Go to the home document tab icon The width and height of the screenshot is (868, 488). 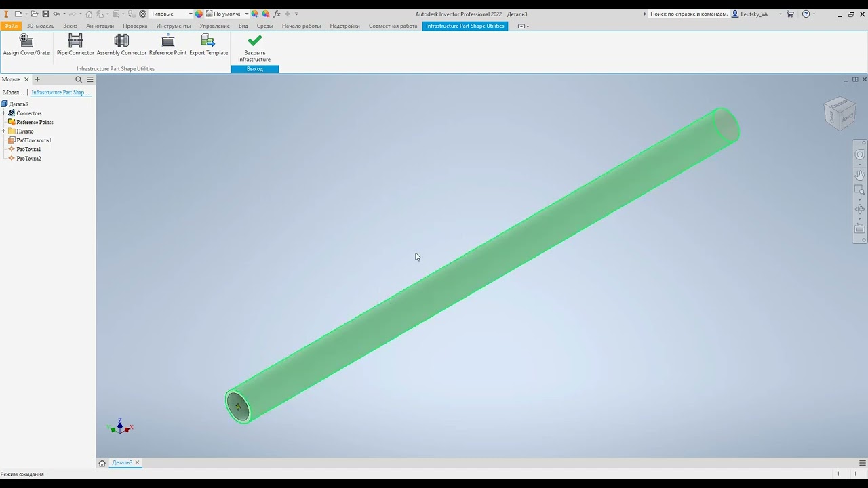pos(102,463)
